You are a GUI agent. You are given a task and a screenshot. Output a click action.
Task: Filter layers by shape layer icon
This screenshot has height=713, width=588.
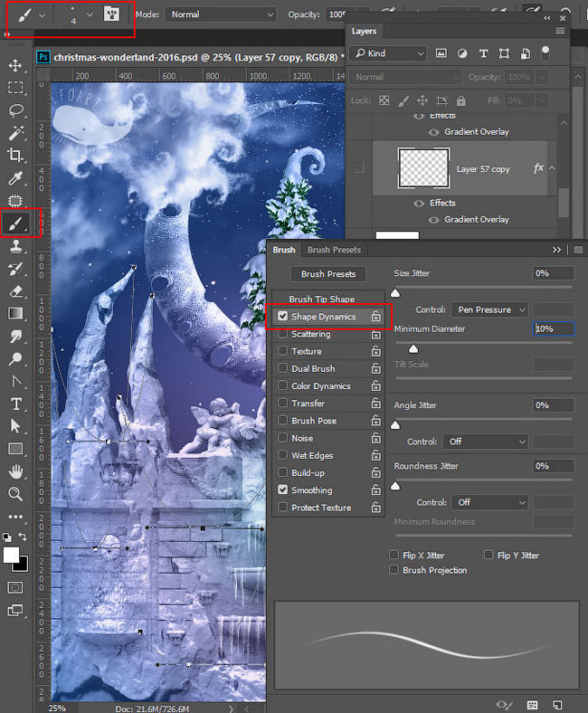(505, 53)
